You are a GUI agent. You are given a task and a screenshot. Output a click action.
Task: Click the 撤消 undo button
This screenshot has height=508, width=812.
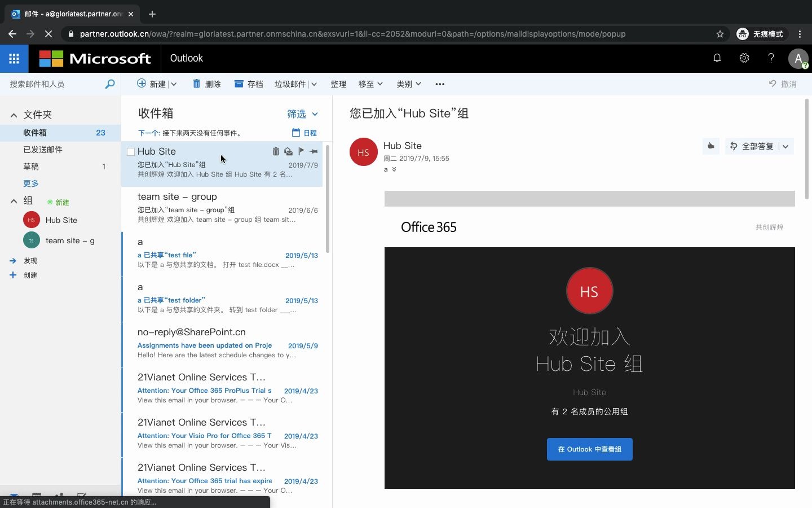783,84
